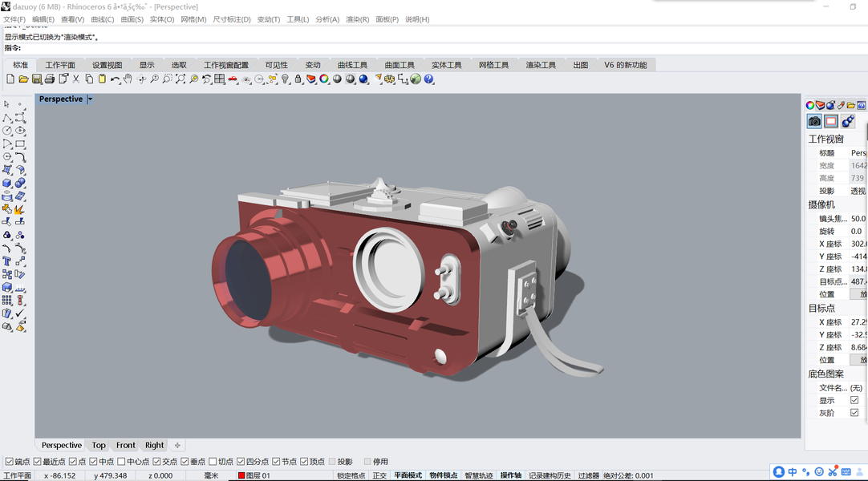Screen dimensions: 868x481
Task: Open the color wheel materials icon in the right panel
Action: 810,105
